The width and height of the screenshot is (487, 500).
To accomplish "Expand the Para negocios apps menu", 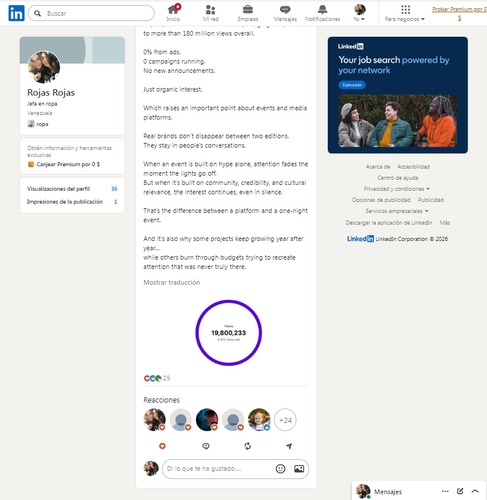I will [405, 13].
